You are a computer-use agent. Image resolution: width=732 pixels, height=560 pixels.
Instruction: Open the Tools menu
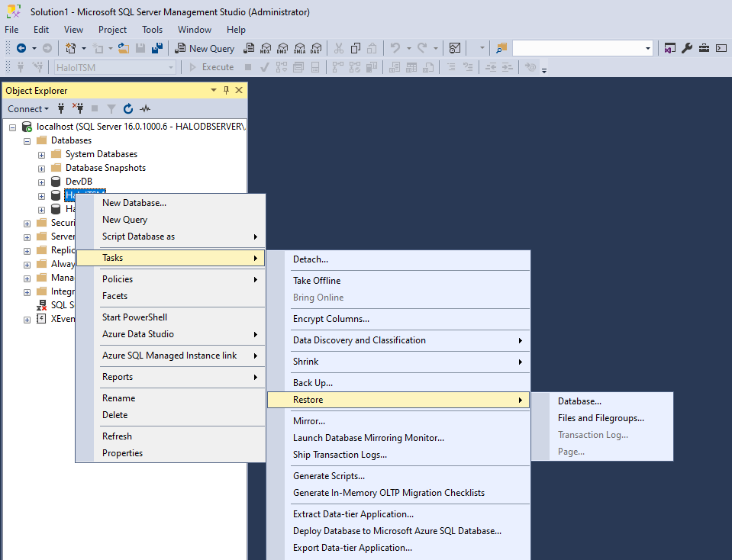click(152, 30)
